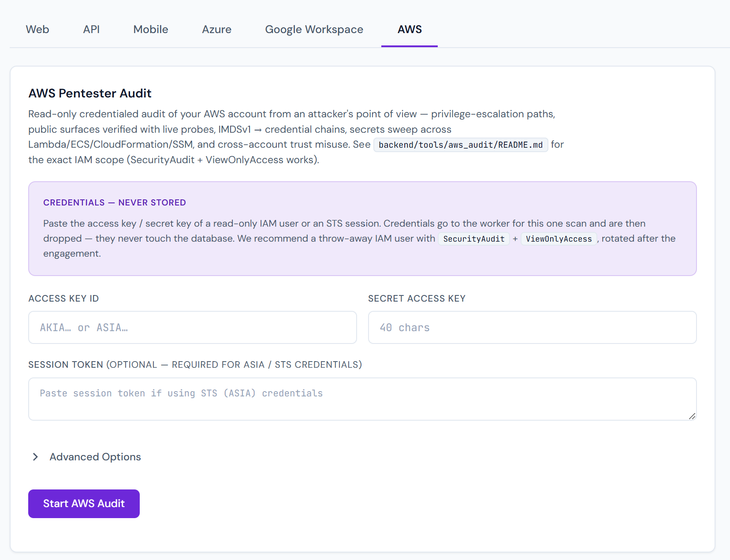Image resolution: width=730 pixels, height=560 pixels.
Task: Click the Secret Access Key input
Action: [533, 328]
